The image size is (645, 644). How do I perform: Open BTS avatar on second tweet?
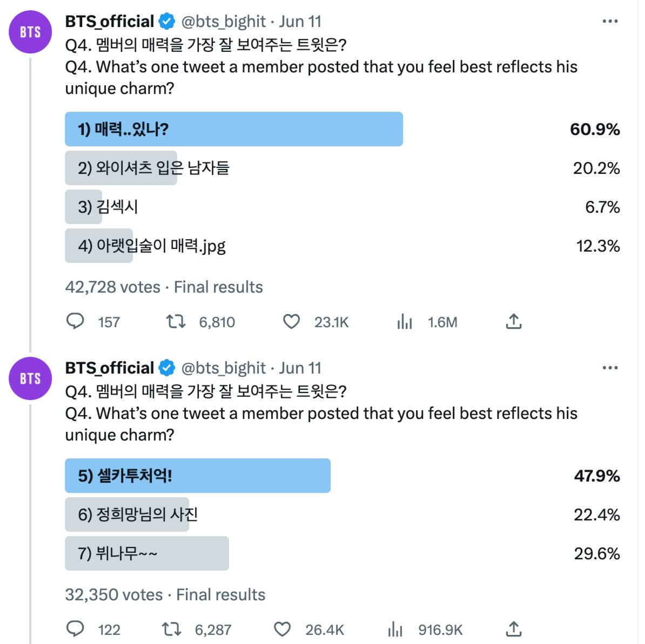30,378
